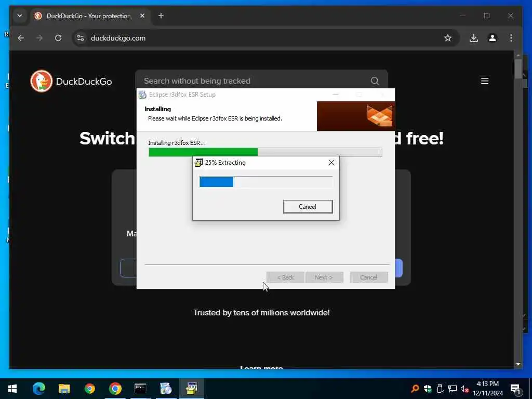Open the Windows Start menu
This screenshot has height=399, width=532.
[x=12, y=389]
